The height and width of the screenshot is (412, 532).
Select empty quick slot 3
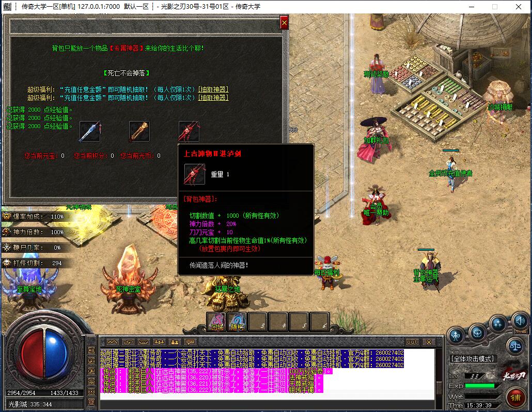coord(258,322)
